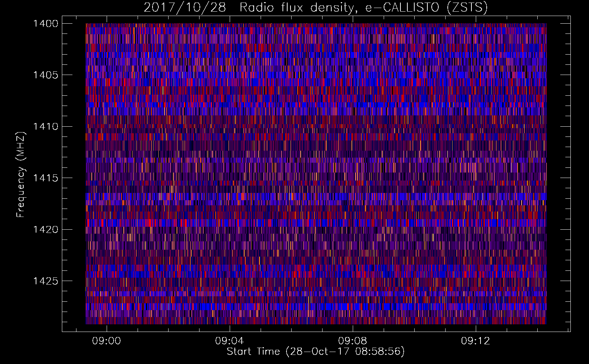Select the 1400 frequency axis label
589x364 pixels.
pyautogui.click(x=46, y=24)
